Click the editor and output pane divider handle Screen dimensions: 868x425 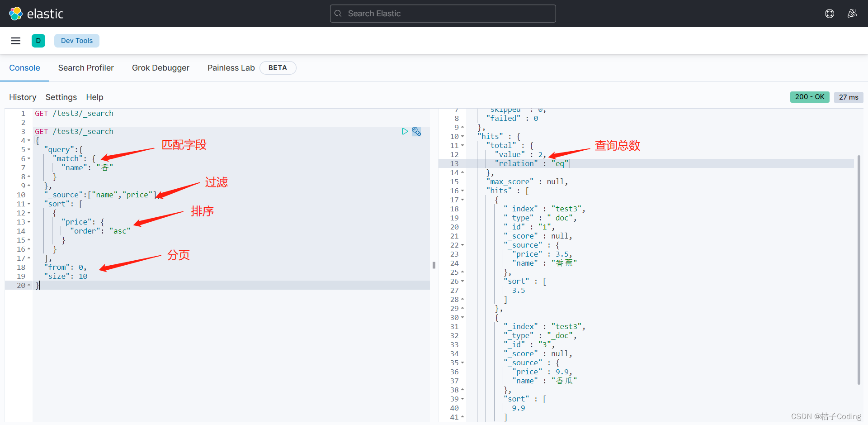click(x=434, y=265)
